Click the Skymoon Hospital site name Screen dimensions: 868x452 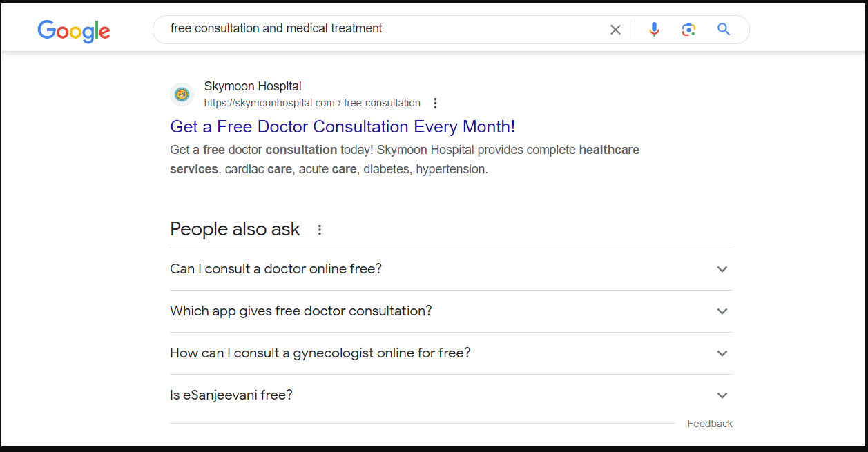(x=253, y=86)
